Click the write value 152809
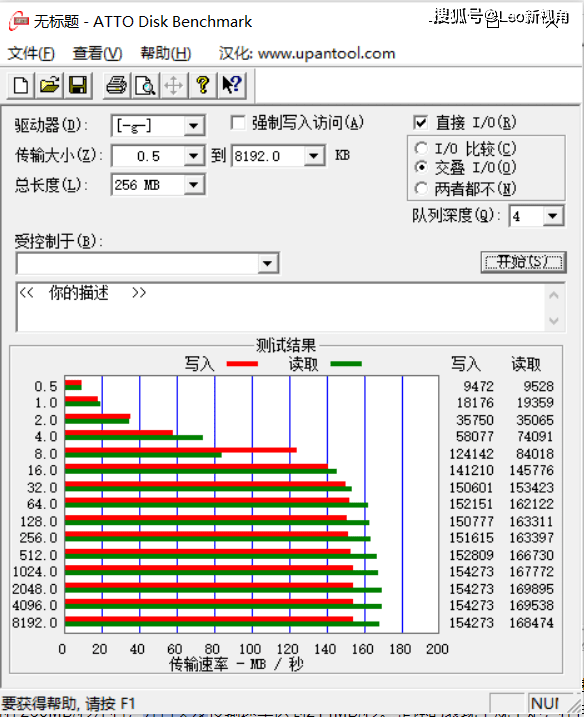 point(471,555)
